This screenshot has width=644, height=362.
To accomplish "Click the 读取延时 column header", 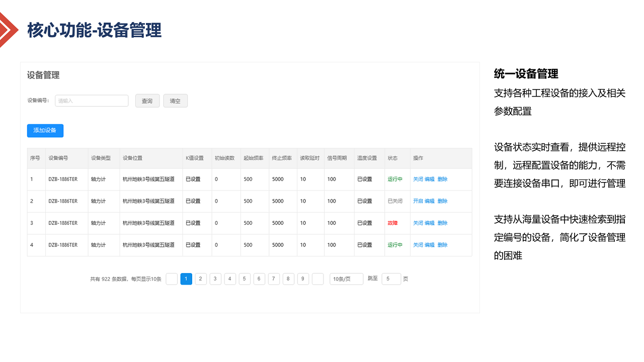I will [x=310, y=158].
